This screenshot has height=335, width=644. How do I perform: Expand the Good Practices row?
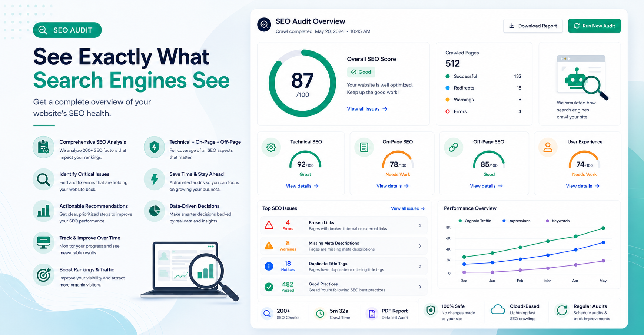(344, 287)
